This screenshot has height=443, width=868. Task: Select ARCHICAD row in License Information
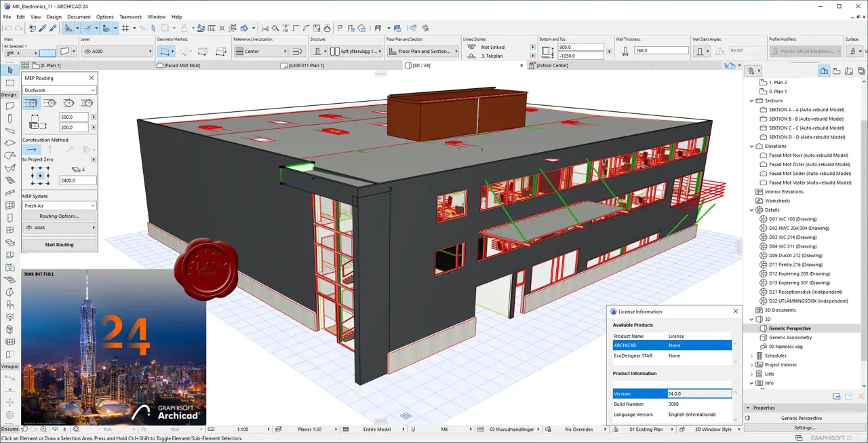[672, 345]
